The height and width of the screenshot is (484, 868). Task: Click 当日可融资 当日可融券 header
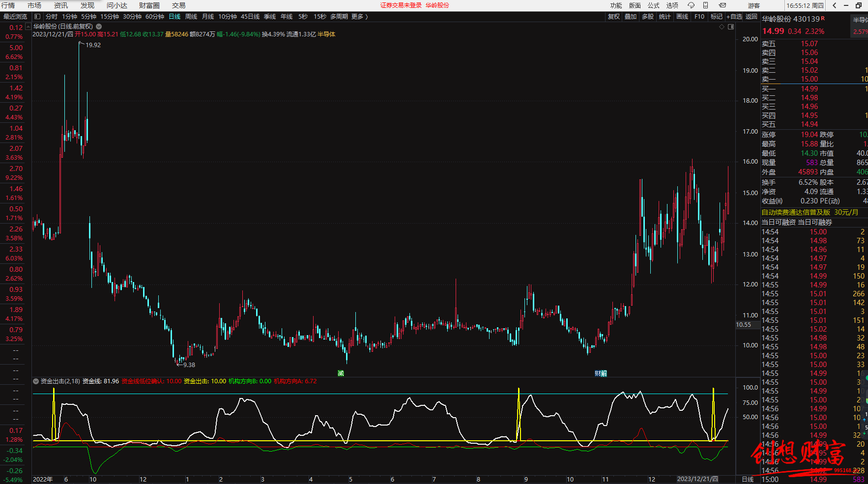[x=797, y=223]
